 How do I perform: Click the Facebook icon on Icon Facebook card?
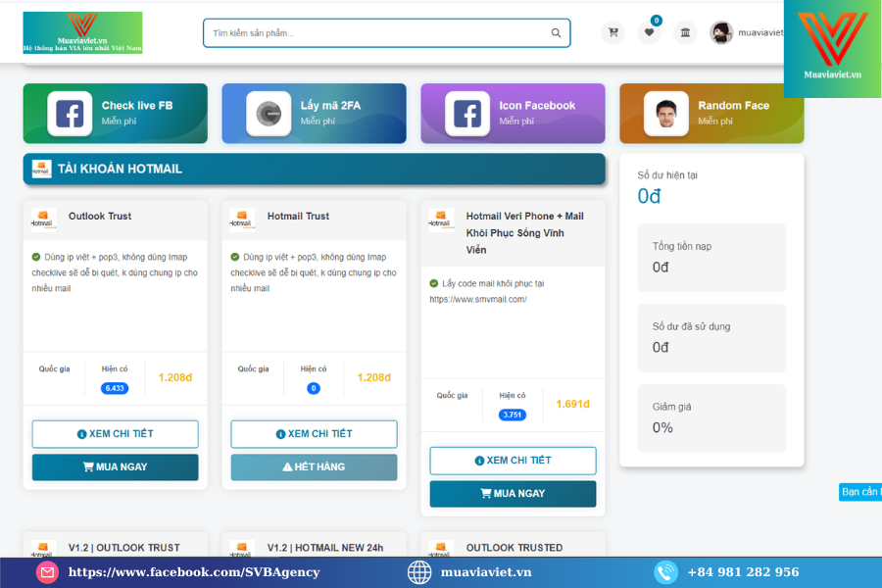tap(467, 114)
